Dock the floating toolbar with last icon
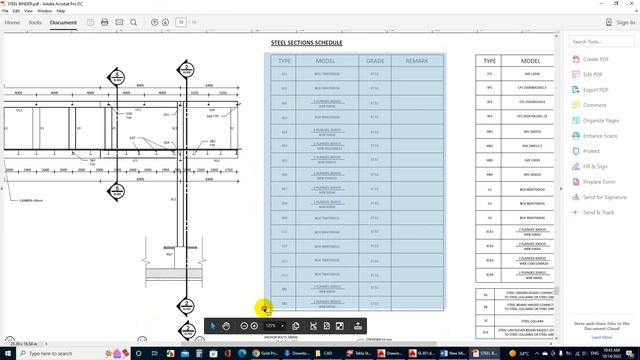The height and width of the screenshot is (360, 640). tap(358, 326)
